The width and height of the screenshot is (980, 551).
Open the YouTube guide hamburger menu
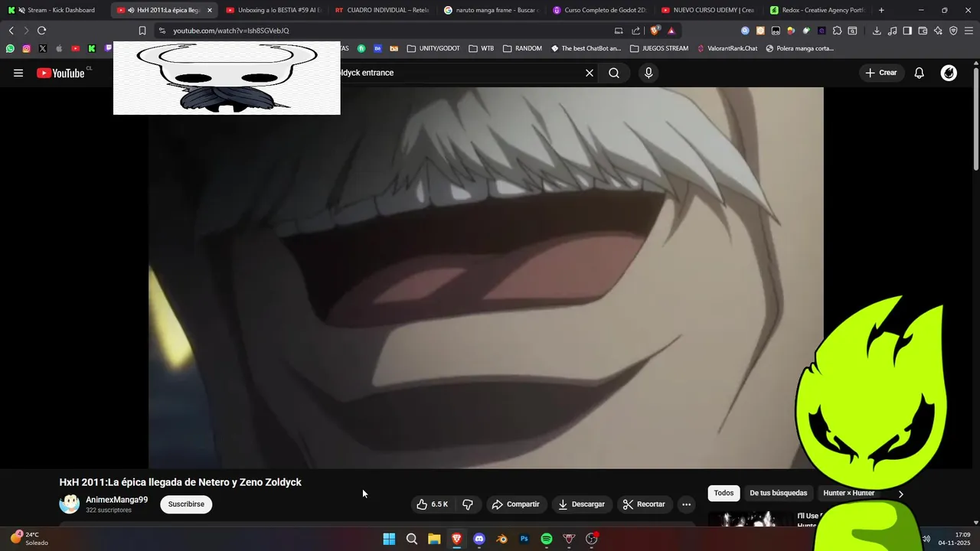[18, 73]
